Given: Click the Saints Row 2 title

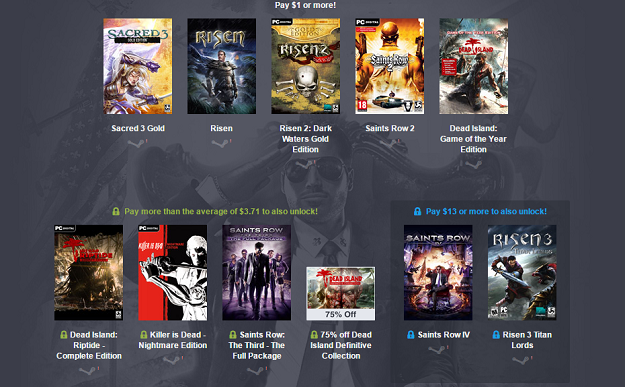Looking at the screenshot, I should (390, 128).
